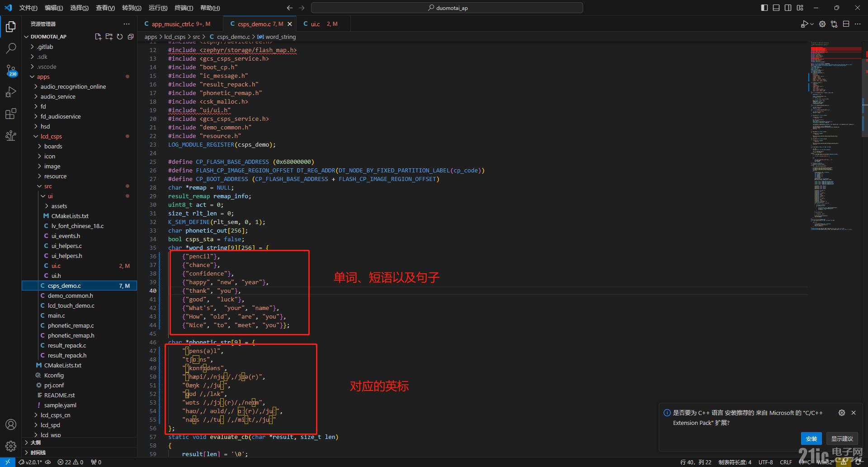Click 行 40, 列 22 cursor position
The height and width of the screenshot is (467, 868).
point(696,462)
